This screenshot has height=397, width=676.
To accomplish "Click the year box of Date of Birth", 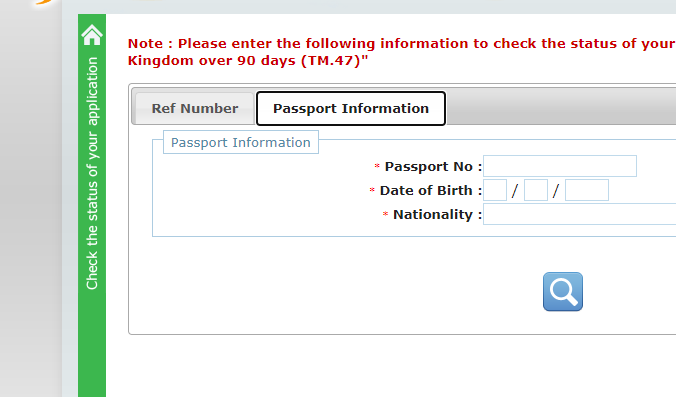I will pyautogui.click(x=587, y=190).
